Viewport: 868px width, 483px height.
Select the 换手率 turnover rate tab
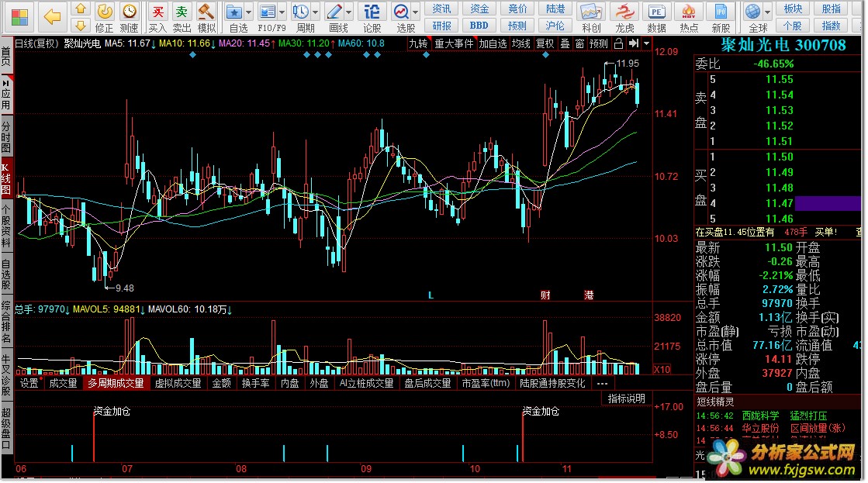pyautogui.click(x=255, y=383)
